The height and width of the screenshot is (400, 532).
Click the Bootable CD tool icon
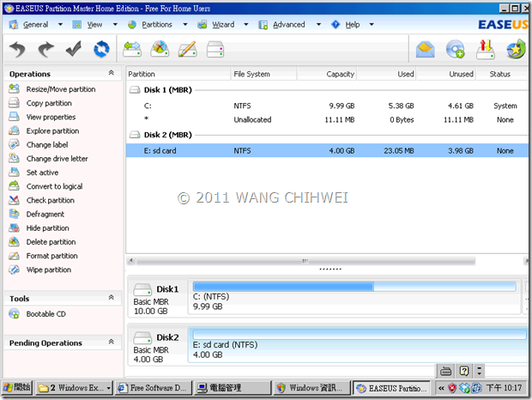(14, 314)
